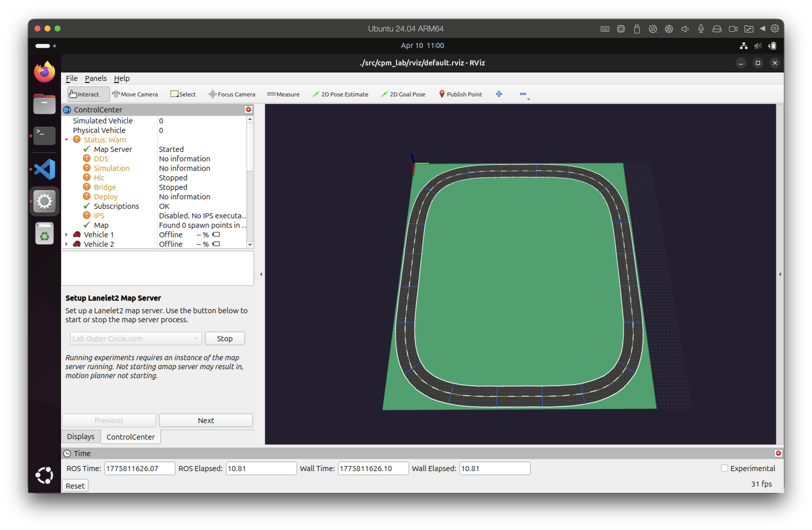Choose the Select tool

[x=183, y=94]
